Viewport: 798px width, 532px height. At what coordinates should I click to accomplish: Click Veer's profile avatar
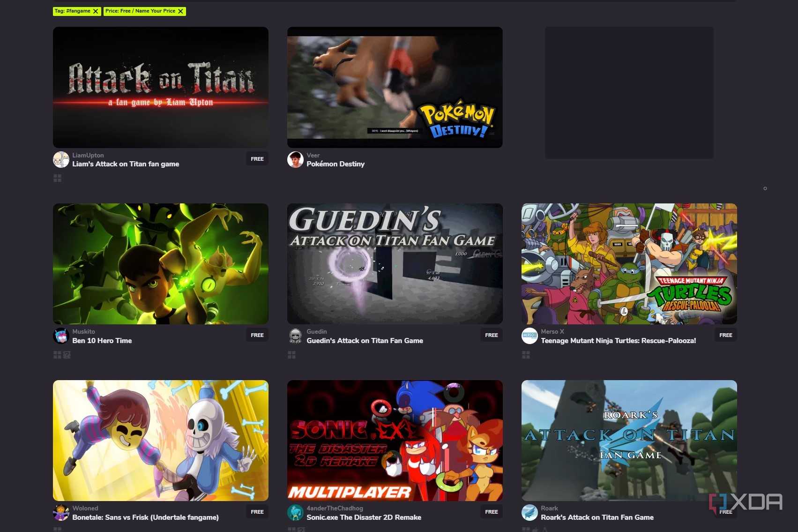coord(295,159)
